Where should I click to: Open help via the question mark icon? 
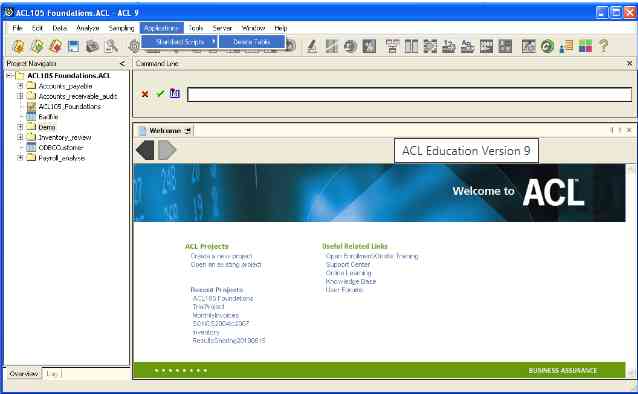click(604, 46)
